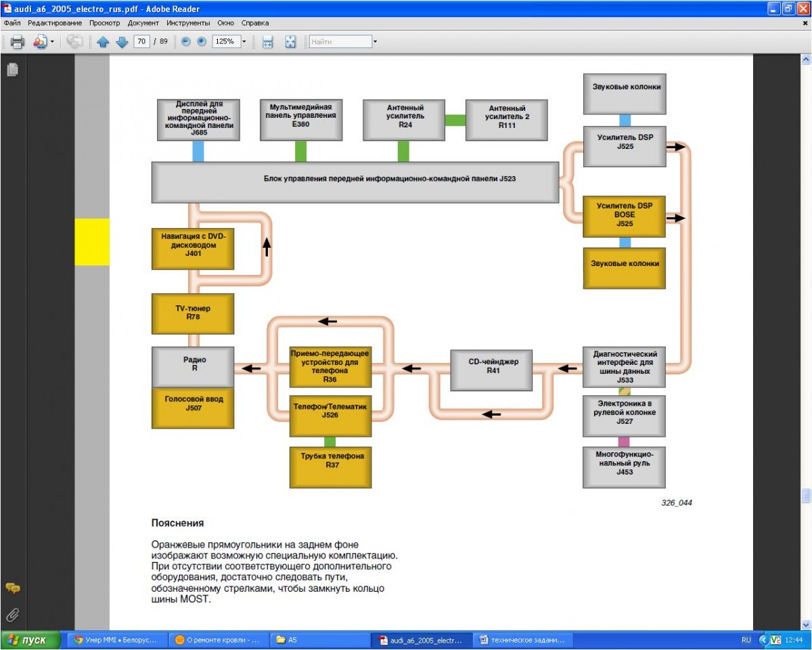Zoom out using the minus button
This screenshot has width=812, height=650.
pos(186,42)
